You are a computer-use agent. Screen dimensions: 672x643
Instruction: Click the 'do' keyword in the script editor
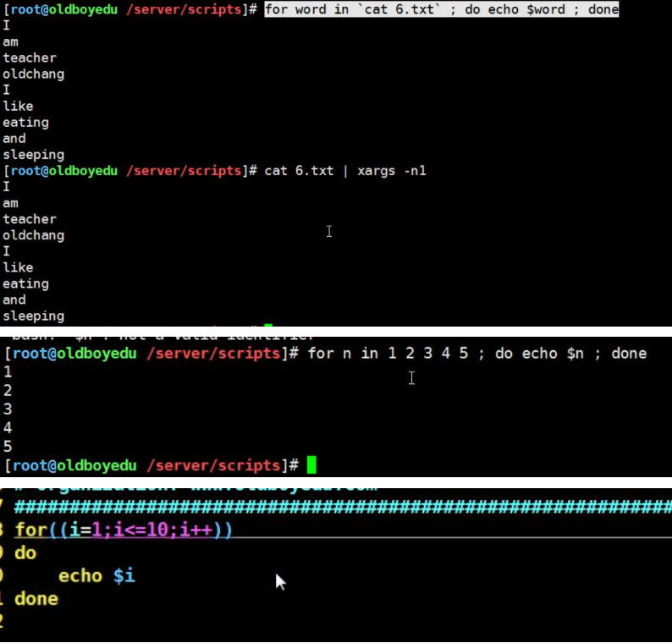[x=25, y=553]
